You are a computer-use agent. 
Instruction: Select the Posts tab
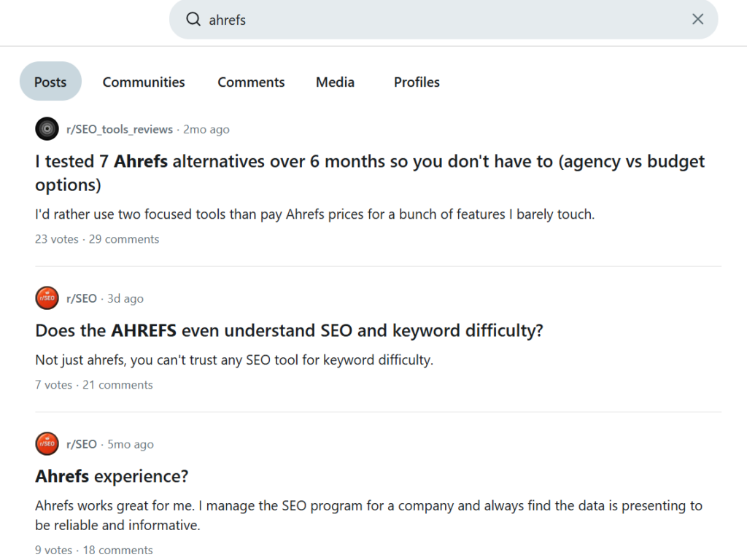50,82
